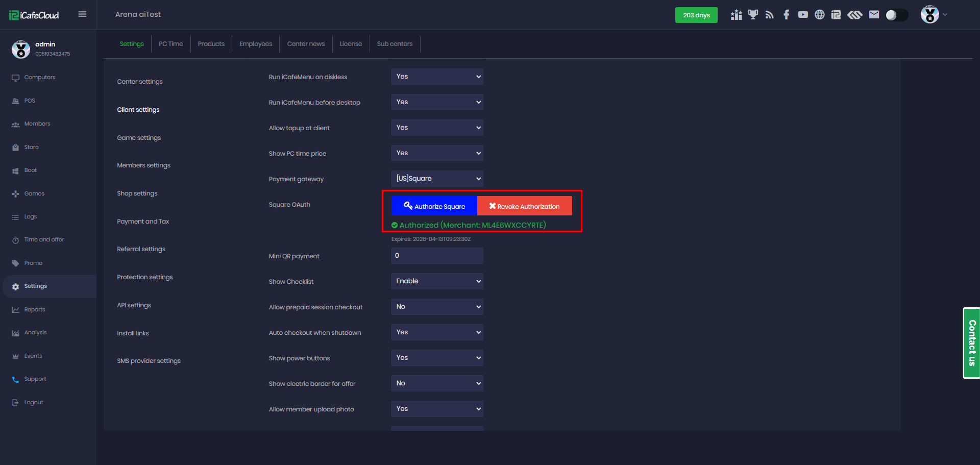Screen dimensions: 980x465
Task: Visit the Facebook page icon
Action: pos(786,15)
